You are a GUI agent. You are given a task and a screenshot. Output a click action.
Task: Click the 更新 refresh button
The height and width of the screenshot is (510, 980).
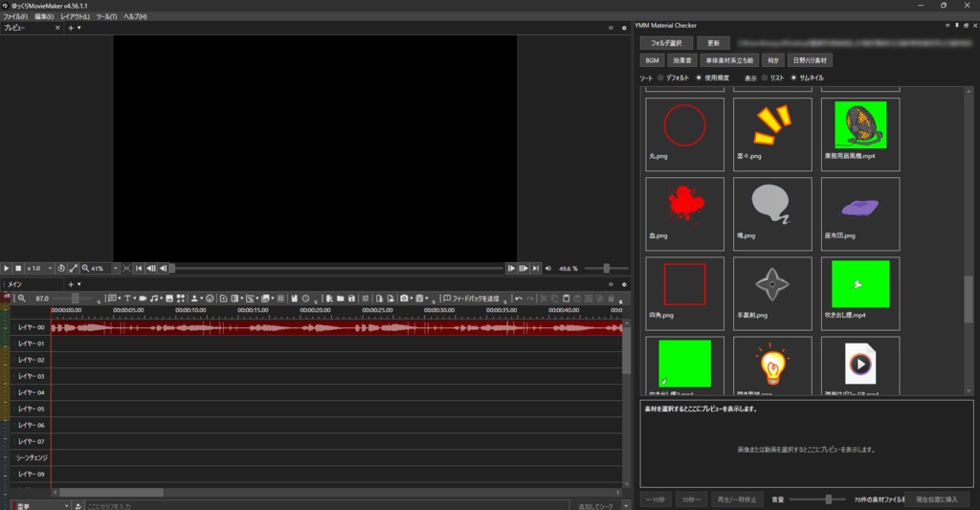click(714, 43)
